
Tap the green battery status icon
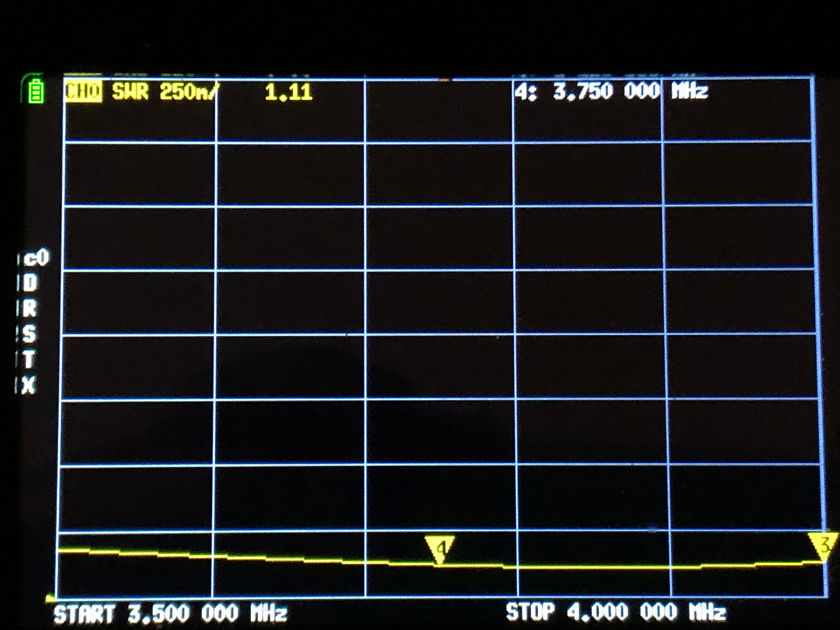36,91
